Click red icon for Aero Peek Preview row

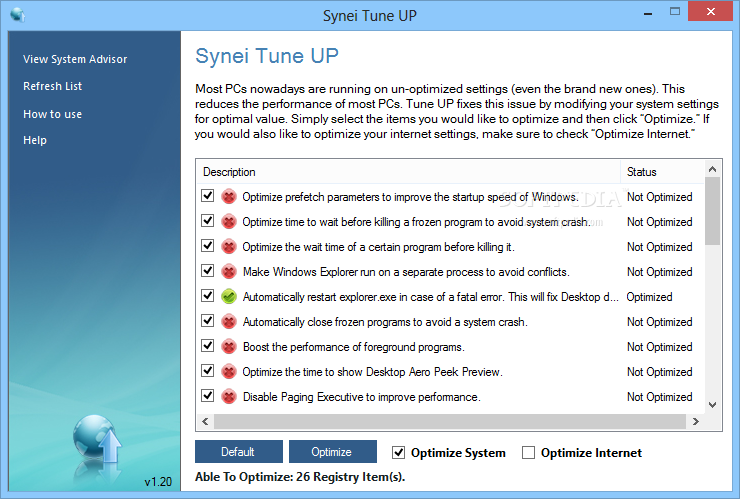pyautogui.click(x=229, y=372)
